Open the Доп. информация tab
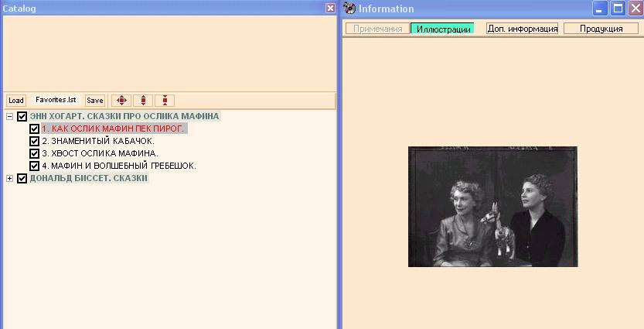644x329 pixels. (x=522, y=29)
